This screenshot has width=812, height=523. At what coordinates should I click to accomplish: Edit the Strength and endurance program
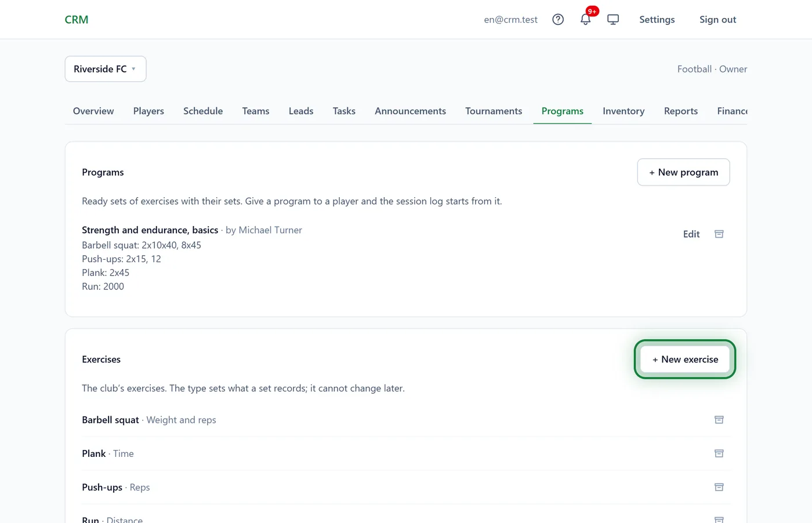pyautogui.click(x=691, y=234)
